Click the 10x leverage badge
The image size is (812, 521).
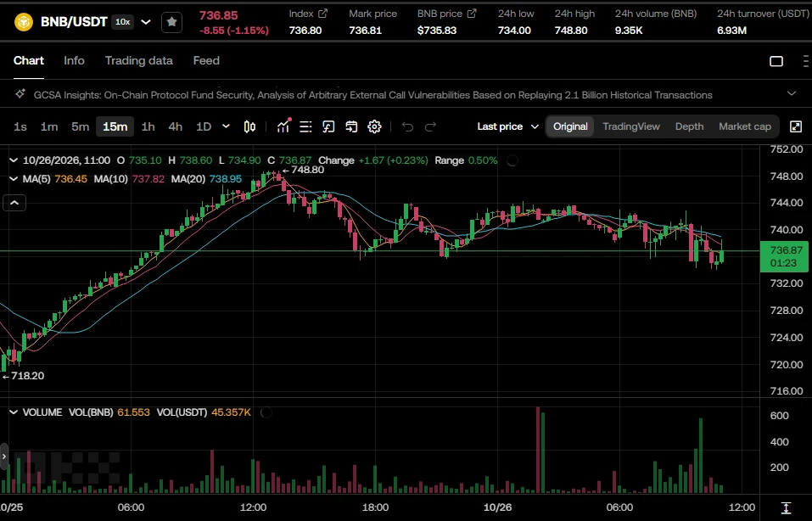(x=123, y=22)
